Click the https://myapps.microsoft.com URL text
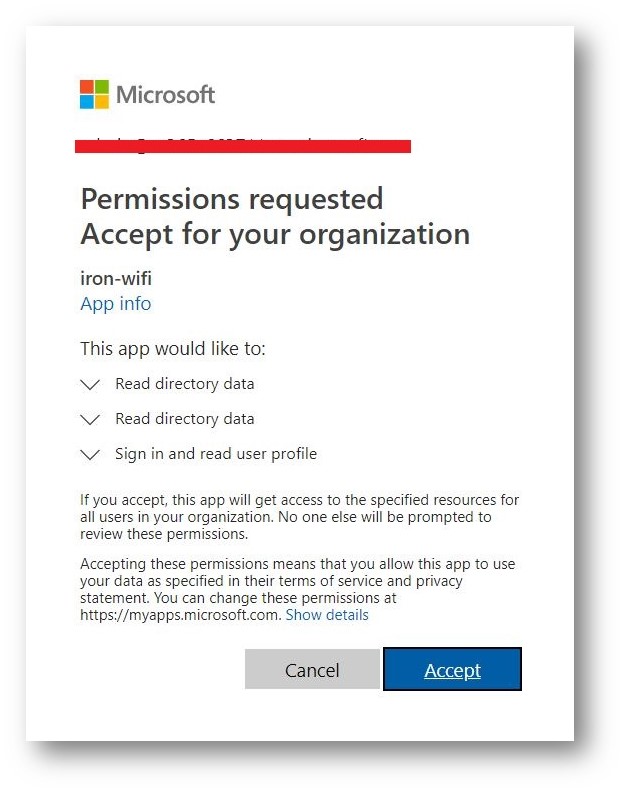The image size is (626, 793). 180,615
